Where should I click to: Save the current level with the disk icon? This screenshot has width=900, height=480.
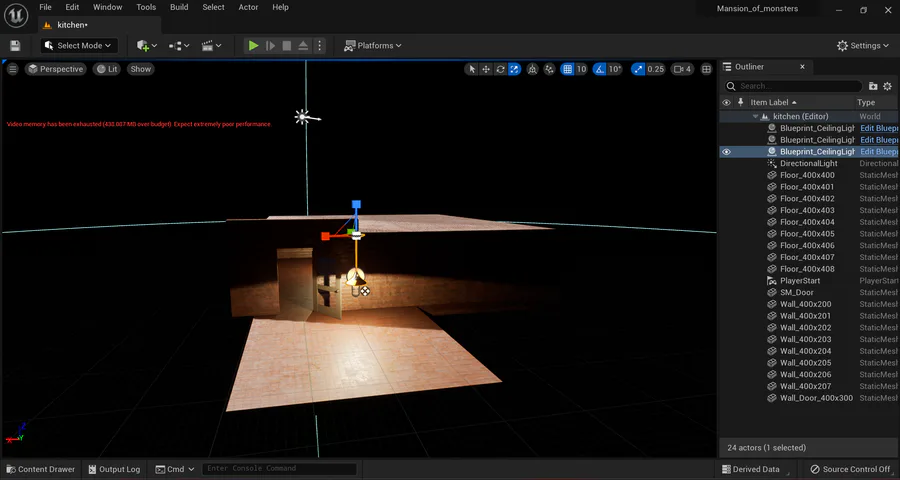coord(15,45)
